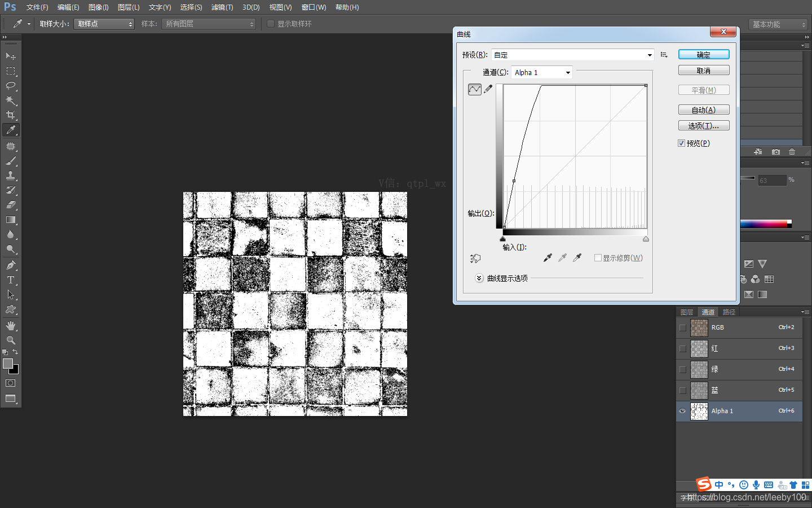
Task: Open the sample layers dropdown
Action: 209,24
